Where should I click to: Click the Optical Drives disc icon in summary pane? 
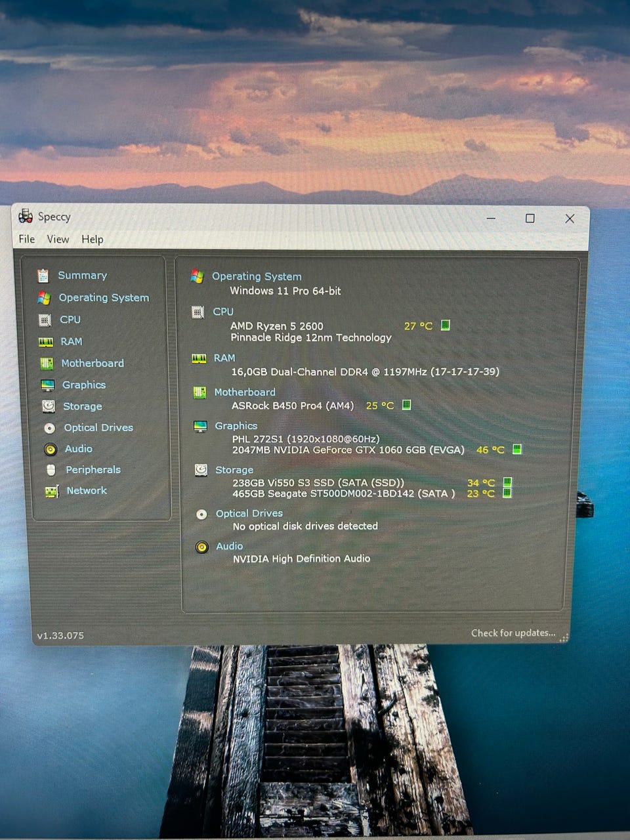[x=201, y=514]
